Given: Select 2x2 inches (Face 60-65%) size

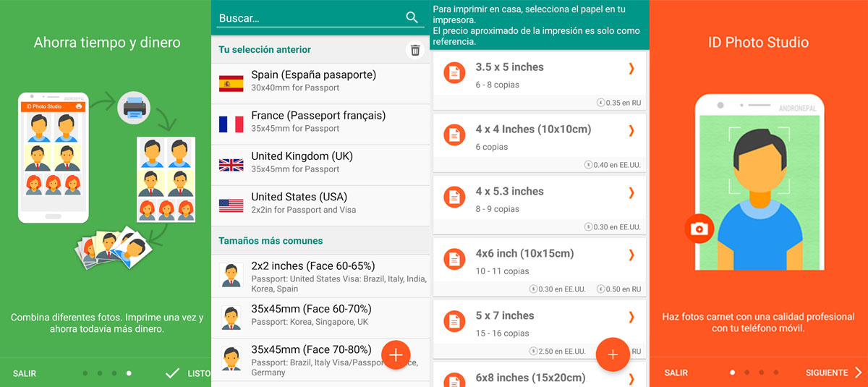Looking at the screenshot, I should coord(318,277).
